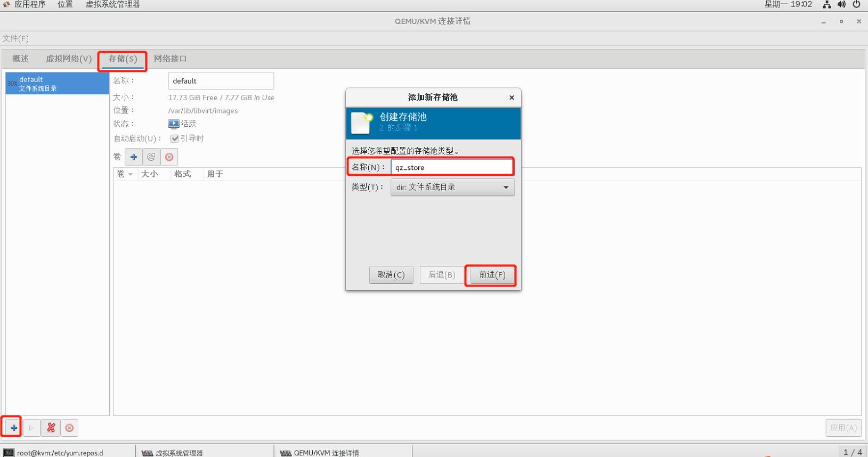The height and width of the screenshot is (457, 868).
Task: Delete the pool with red X icon
Action: click(x=51, y=428)
